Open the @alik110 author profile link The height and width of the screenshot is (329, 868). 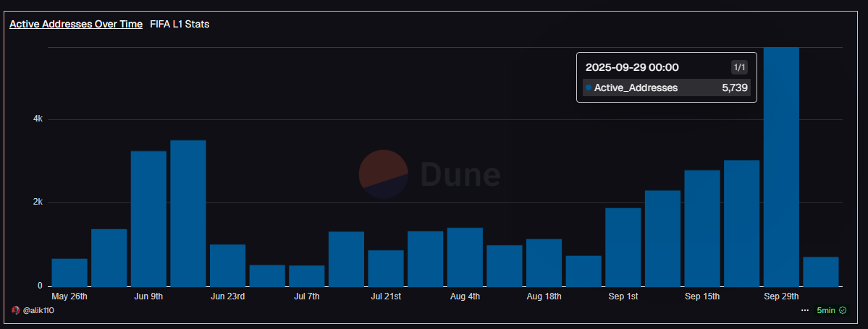(38, 310)
